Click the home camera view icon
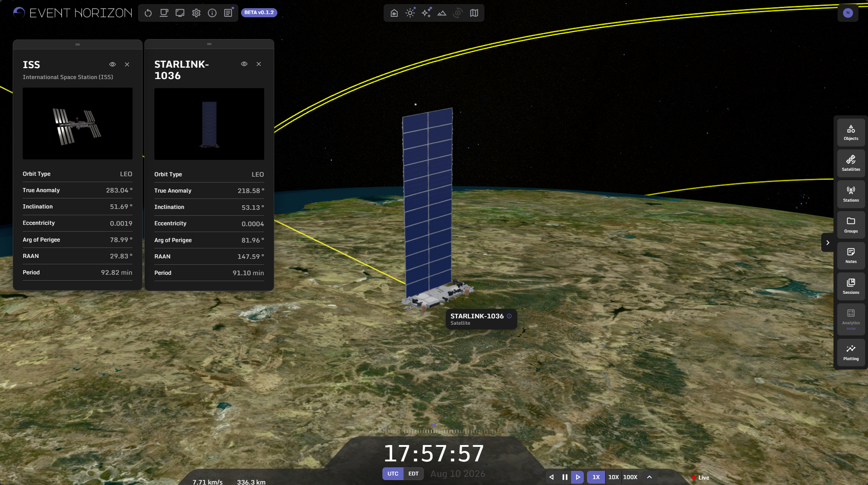This screenshot has height=485, width=868. [394, 13]
